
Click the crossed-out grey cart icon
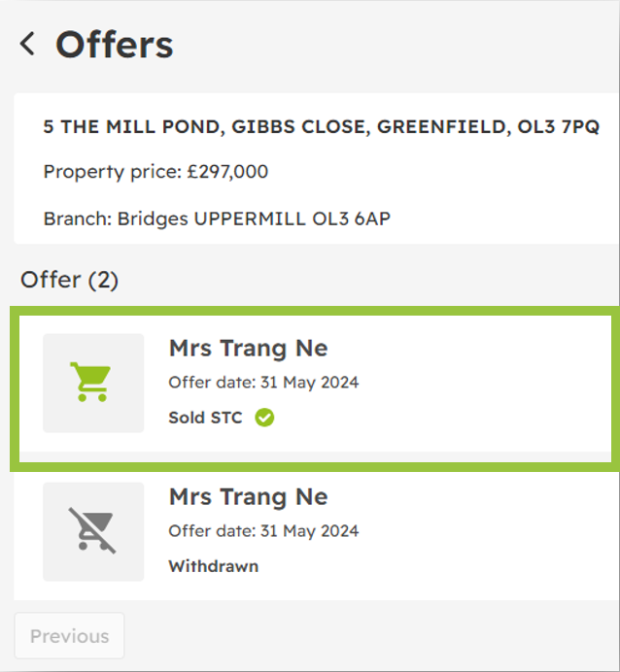[x=92, y=530]
